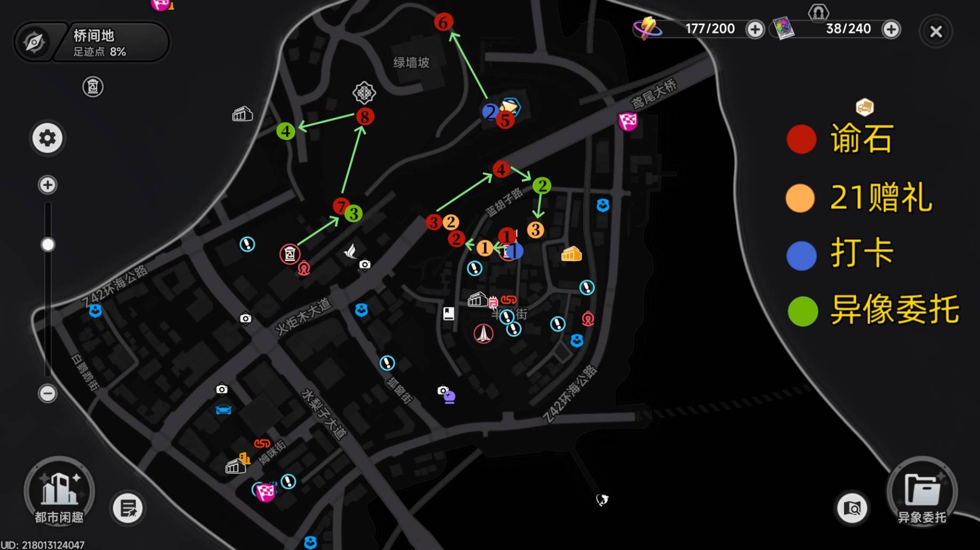
Task: Select the exclamation marker beside 狐窗街
Action: pyautogui.click(x=387, y=363)
